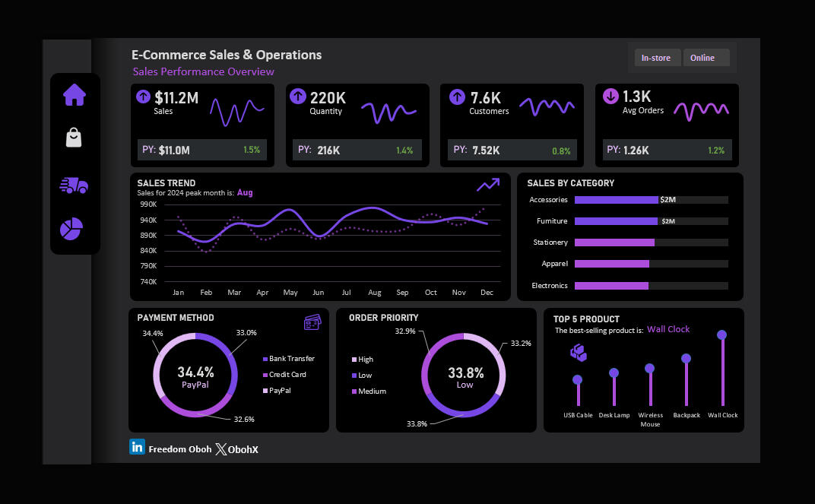Click the Sales up-arrow indicator icon
Screen dimensions: 815x504
[143, 97]
